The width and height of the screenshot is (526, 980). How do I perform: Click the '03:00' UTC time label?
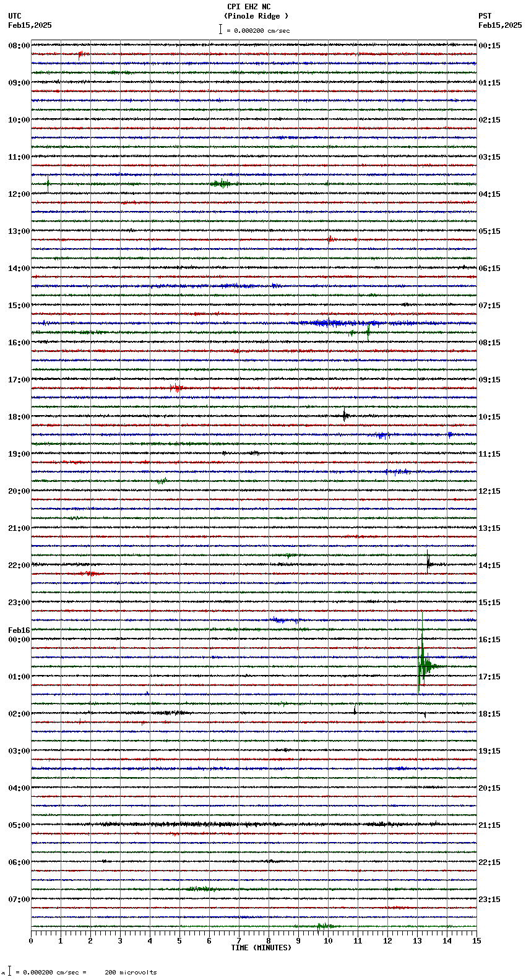click(19, 751)
